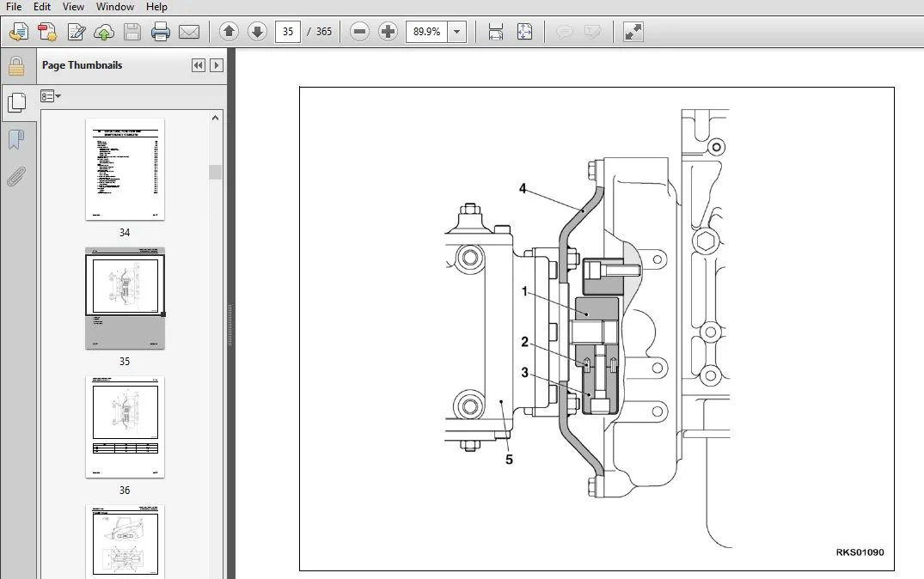The width and height of the screenshot is (924, 579).
Task: Click the Open file icon
Action: [x=19, y=32]
